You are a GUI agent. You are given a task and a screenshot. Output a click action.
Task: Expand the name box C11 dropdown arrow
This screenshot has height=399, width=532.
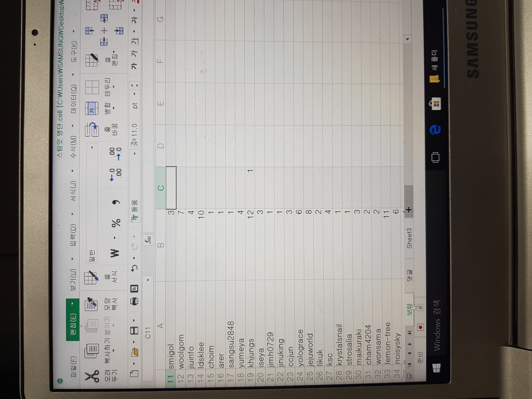[148, 280]
